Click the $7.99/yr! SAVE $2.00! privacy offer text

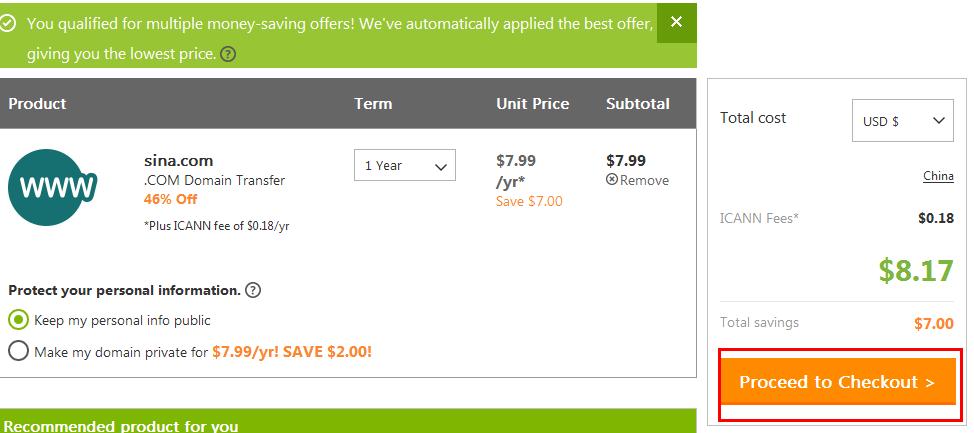coord(292,352)
